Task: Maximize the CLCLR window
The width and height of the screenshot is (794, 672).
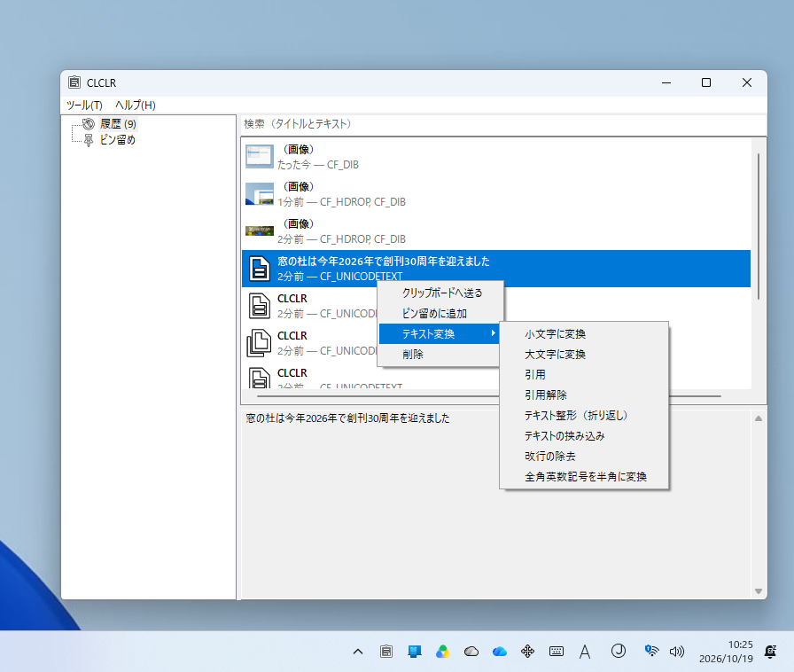Action: tap(706, 82)
